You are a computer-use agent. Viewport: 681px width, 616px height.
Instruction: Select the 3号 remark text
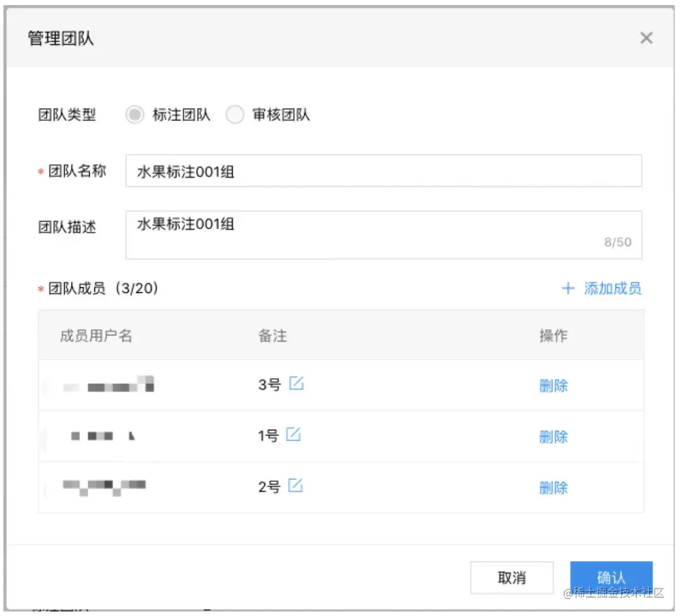(269, 385)
